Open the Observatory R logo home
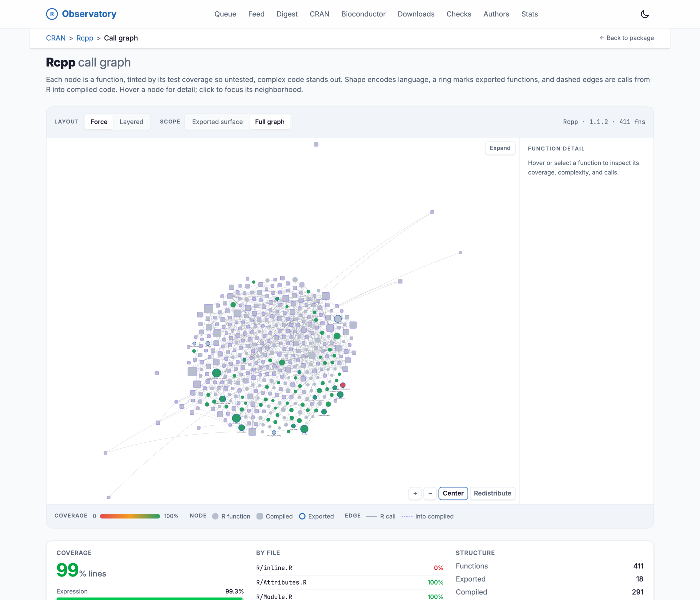Viewport: 700px width, 600px height. tap(52, 14)
